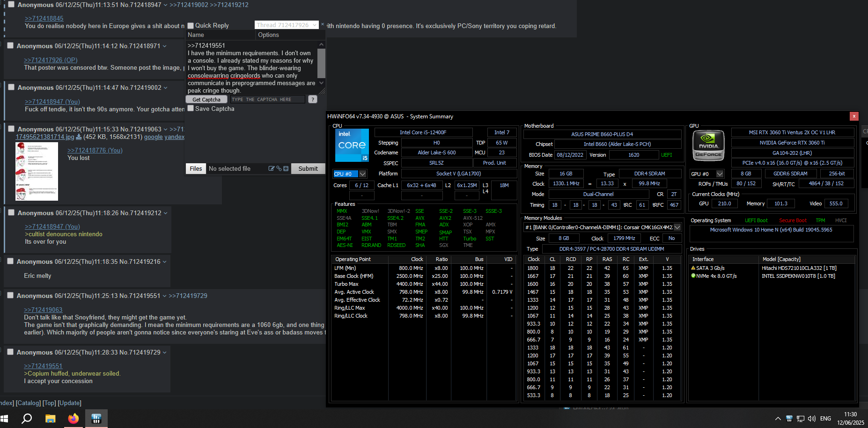Follow the >>712418776 (You) quote link
Image resolution: width=868 pixels, height=428 pixels.
tap(95, 150)
